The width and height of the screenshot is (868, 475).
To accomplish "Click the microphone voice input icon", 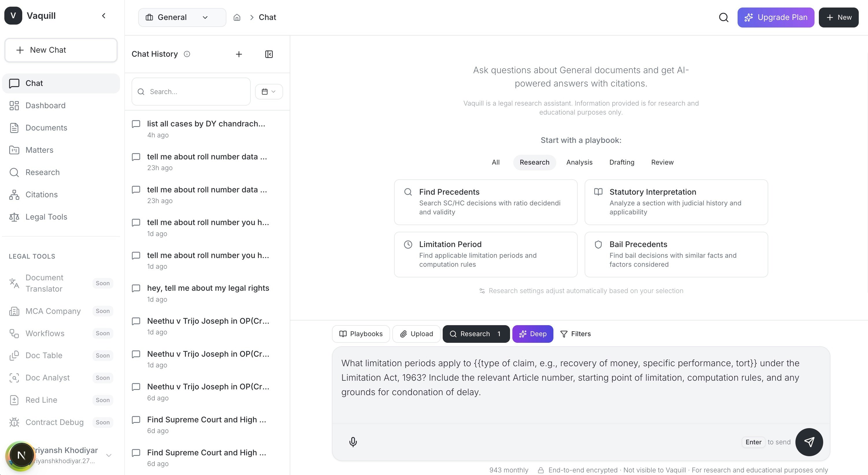I will click(x=353, y=442).
